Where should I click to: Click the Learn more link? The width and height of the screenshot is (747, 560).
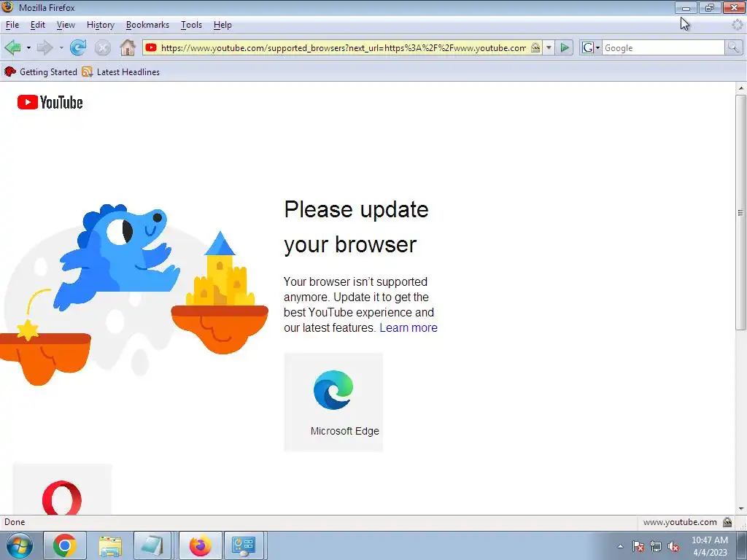(409, 327)
